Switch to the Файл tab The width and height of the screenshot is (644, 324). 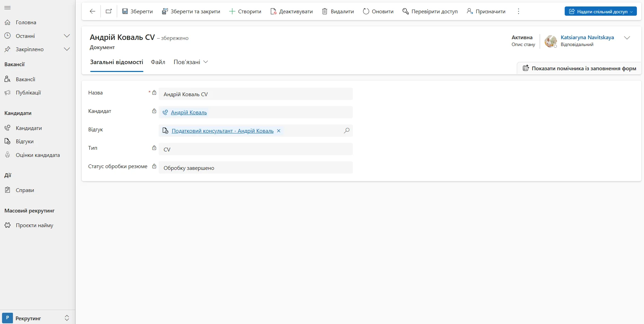[x=158, y=62]
